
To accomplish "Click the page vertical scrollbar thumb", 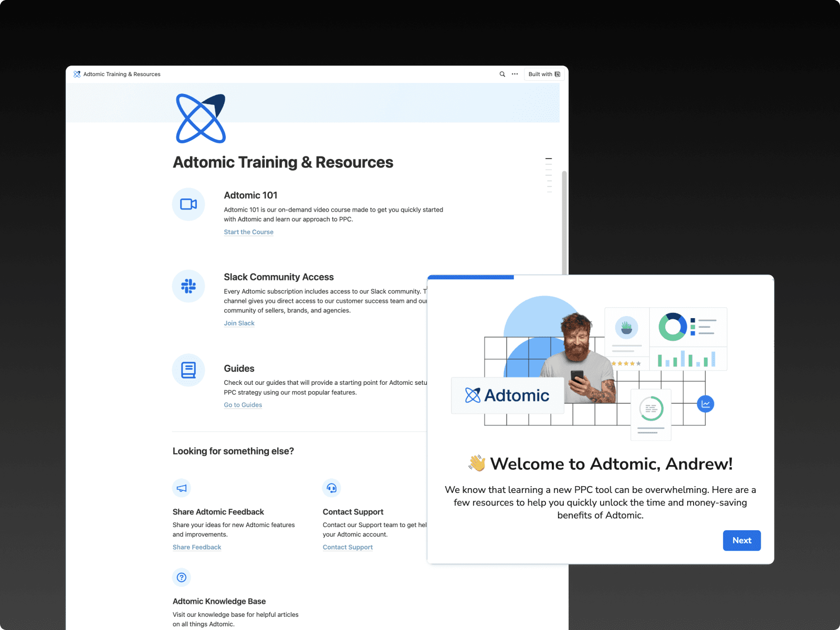I will click(x=564, y=223).
